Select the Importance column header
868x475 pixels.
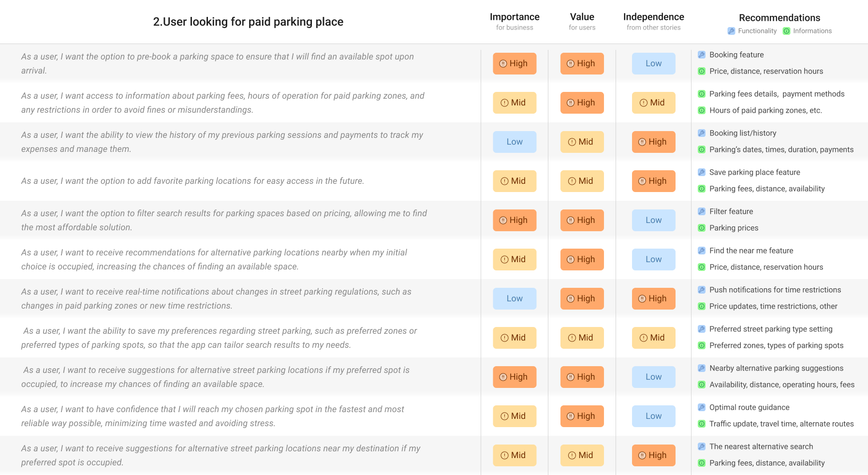515,17
